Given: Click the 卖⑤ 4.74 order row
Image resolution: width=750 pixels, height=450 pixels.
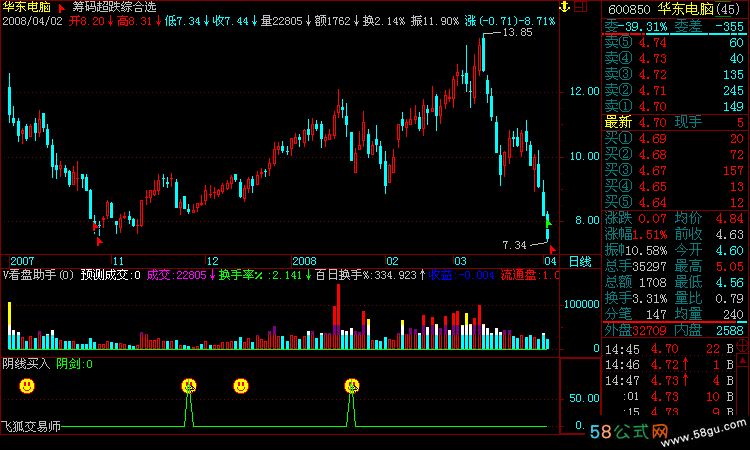Looking at the screenshot, I should pyautogui.click(x=674, y=43).
